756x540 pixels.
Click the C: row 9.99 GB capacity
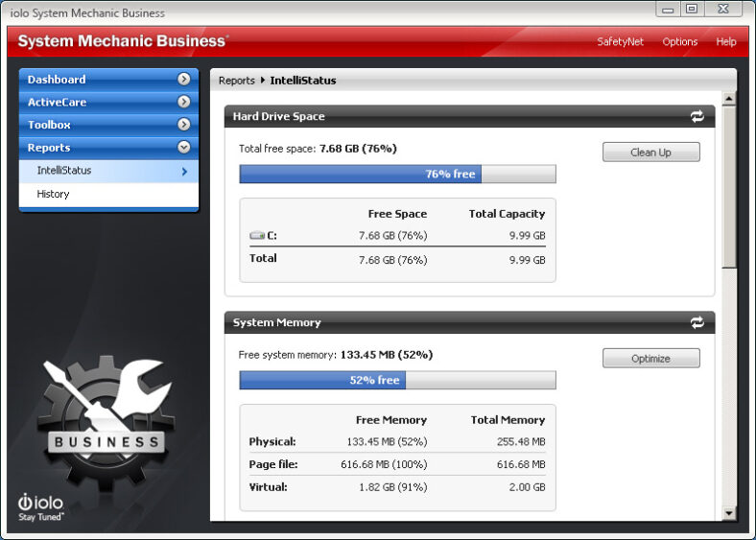(527, 236)
